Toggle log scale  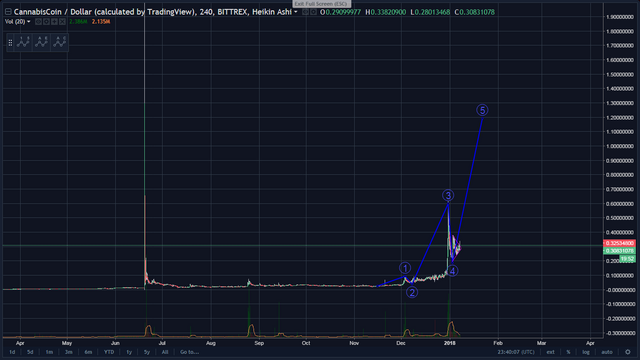586,352
